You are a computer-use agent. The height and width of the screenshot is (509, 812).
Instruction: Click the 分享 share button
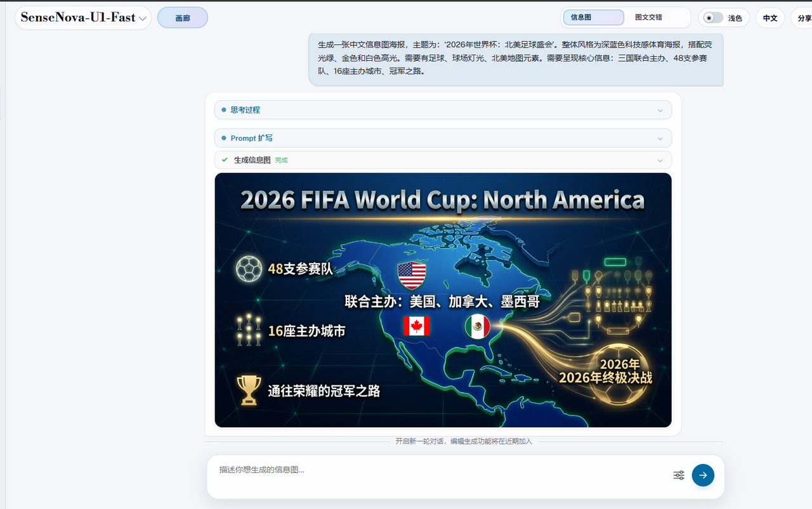tap(803, 18)
